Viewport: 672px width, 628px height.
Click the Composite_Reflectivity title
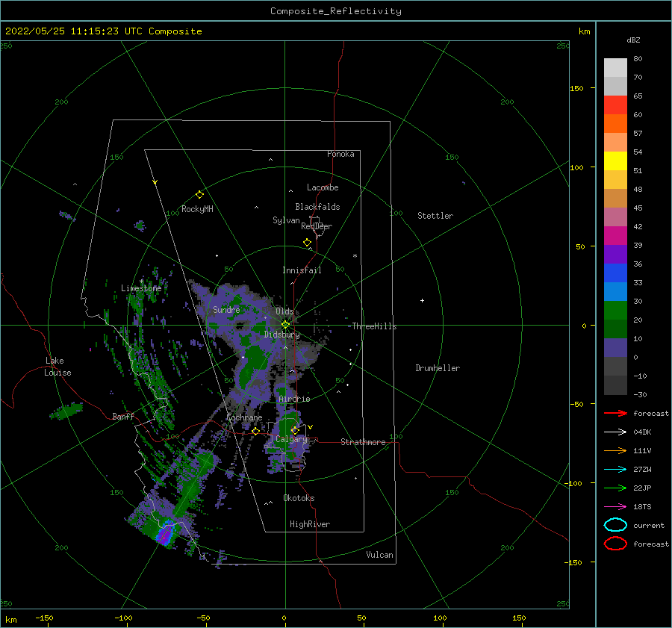pos(336,11)
